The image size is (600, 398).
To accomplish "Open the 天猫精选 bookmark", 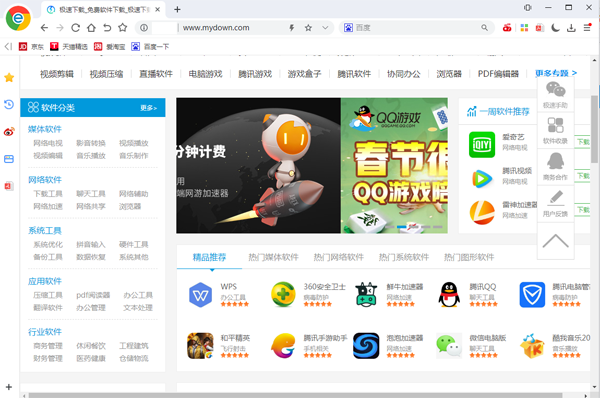I will click(x=69, y=47).
